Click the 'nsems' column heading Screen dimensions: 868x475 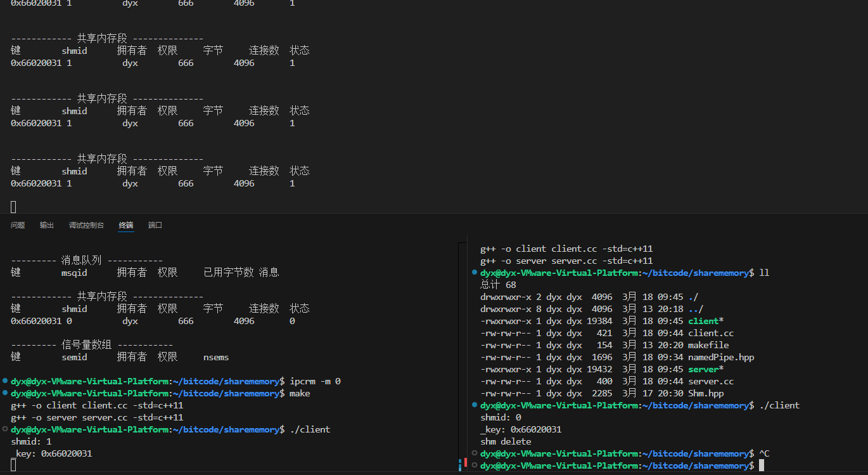point(216,357)
